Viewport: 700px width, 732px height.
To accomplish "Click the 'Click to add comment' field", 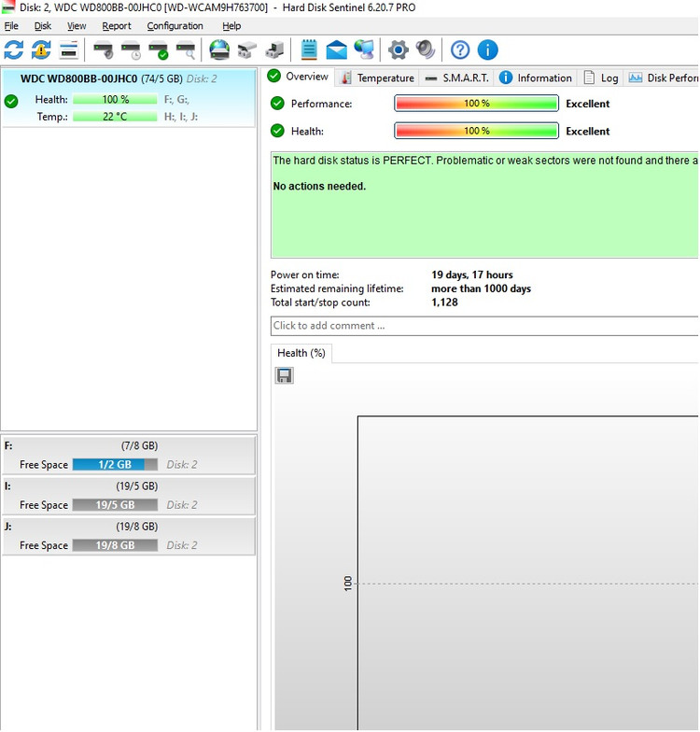I will point(484,326).
